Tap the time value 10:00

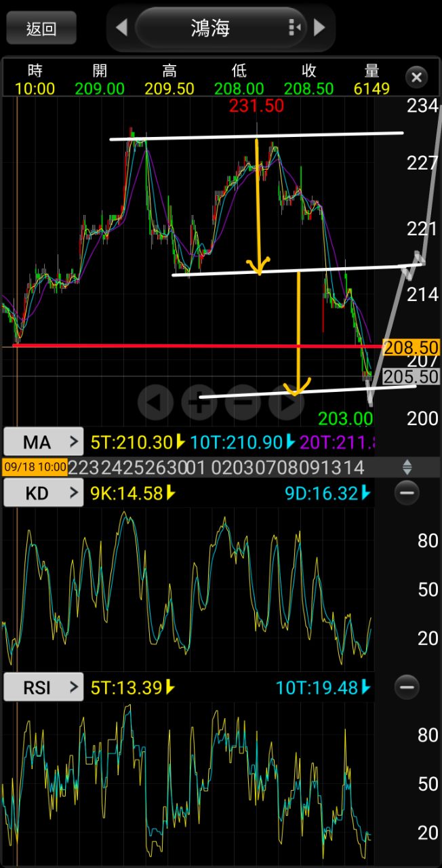(35, 89)
